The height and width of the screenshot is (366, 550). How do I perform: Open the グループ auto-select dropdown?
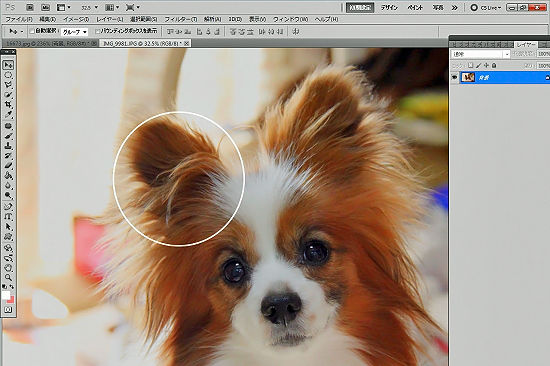coord(74,32)
